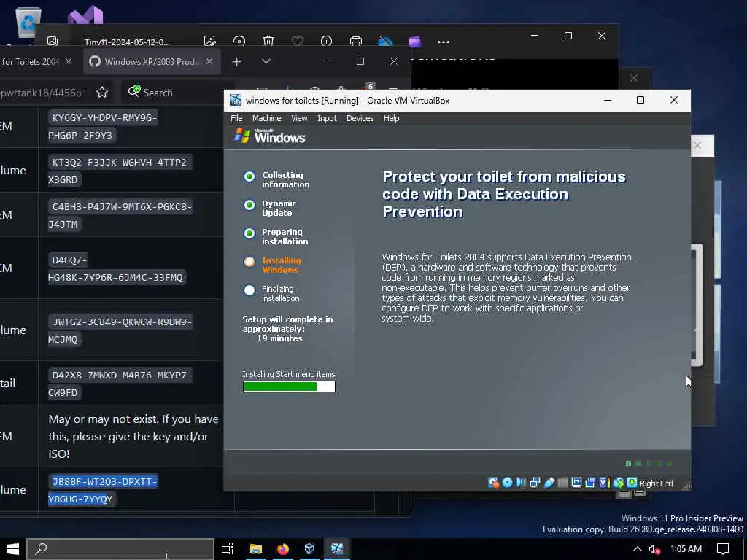Open Firefox from the taskbar
Viewport: 747px width, 560px height.
(x=283, y=549)
